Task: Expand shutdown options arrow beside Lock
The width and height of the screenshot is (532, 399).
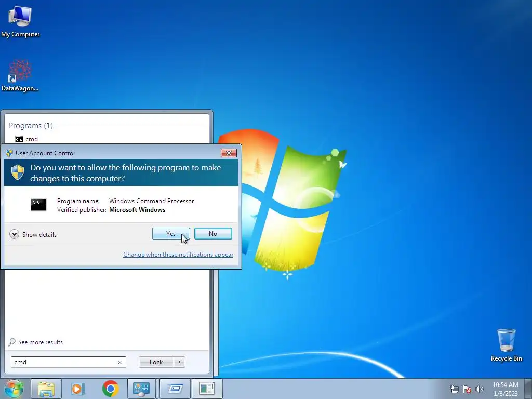Action: click(x=179, y=362)
